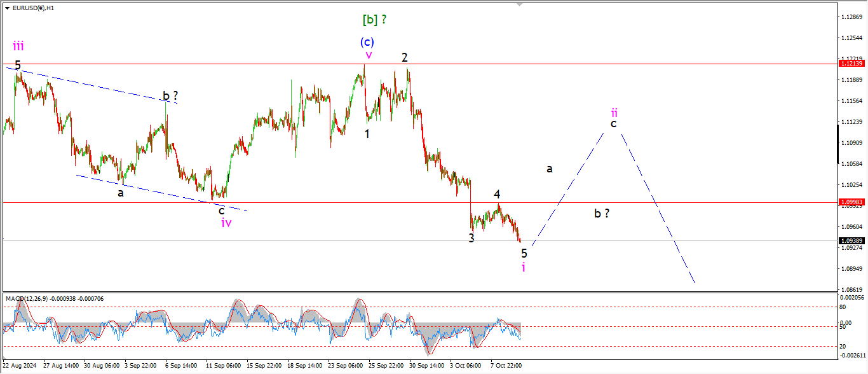Click the gray chart shift triangle marker

coord(520,4)
